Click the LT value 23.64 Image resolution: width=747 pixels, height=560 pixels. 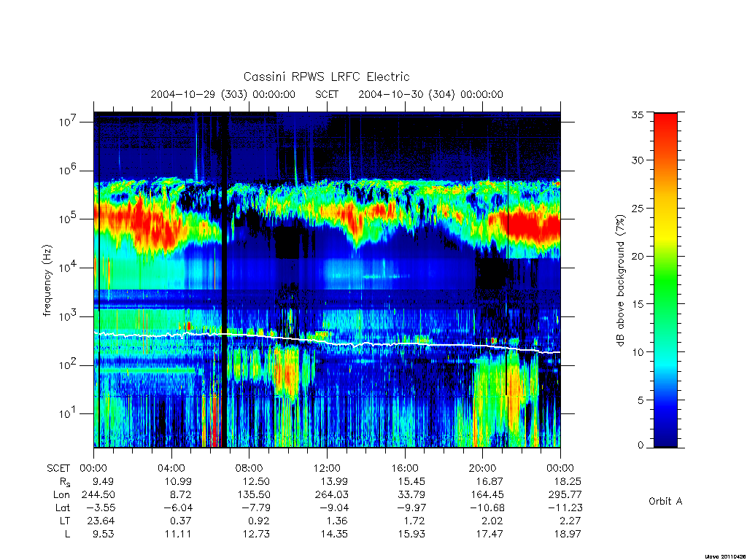click(101, 521)
